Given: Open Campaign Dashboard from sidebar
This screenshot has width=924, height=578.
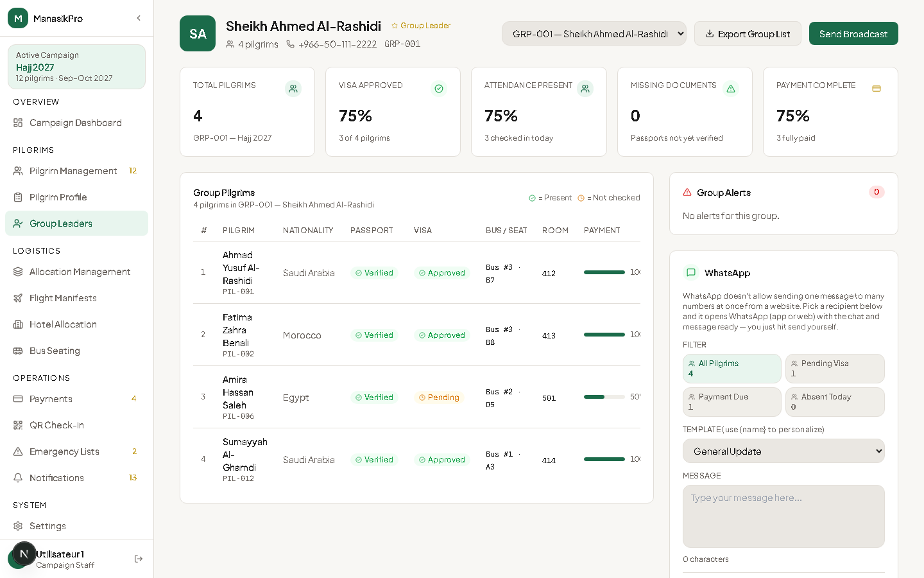Looking at the screenshot, I should [76, 123].
